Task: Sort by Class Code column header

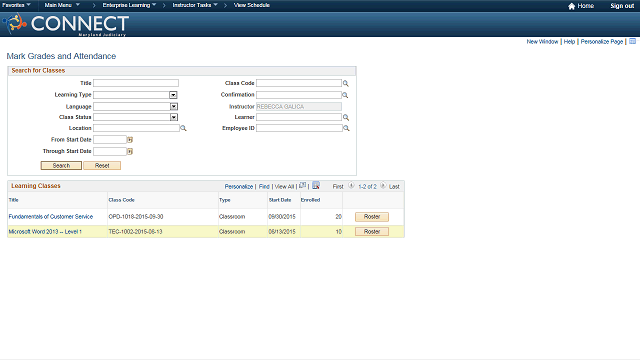Action: (x=121, y=200)
